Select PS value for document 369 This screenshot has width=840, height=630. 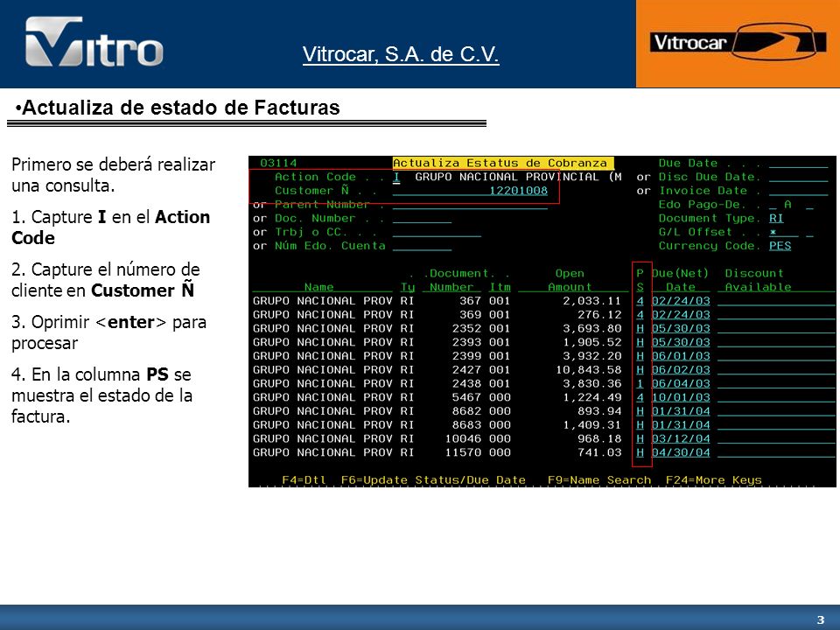point(640,315)
